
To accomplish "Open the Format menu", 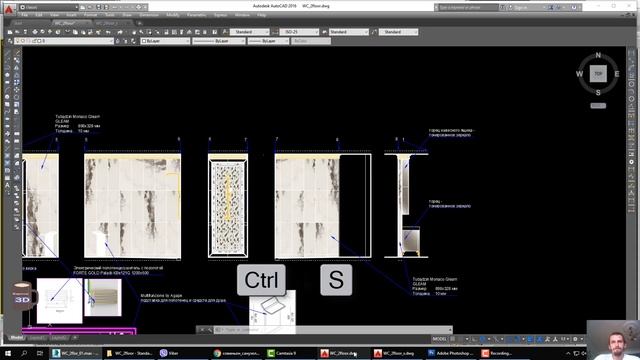I will click(x=90, y=15).
